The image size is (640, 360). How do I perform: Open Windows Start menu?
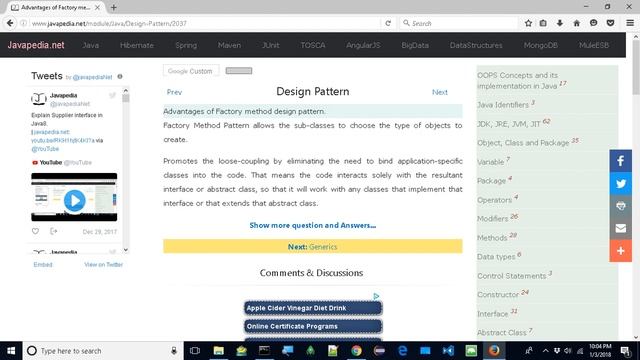[x=11, y=351]
